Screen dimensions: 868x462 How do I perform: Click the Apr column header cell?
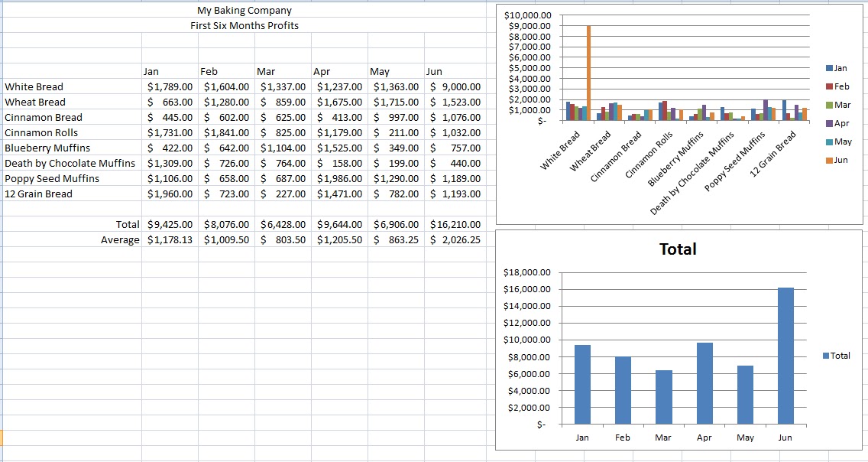[x=339, y=71]
